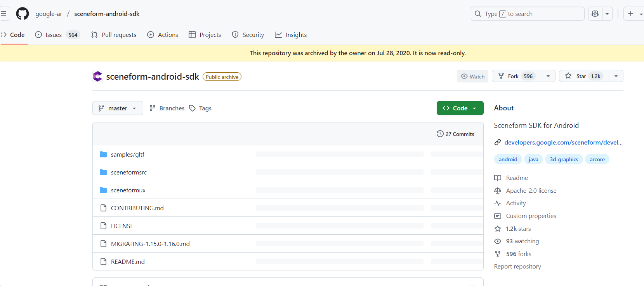Switch to the Issues tab
Image resolution: width=644 pixels, height=286 pixels.
coord(57,35)
